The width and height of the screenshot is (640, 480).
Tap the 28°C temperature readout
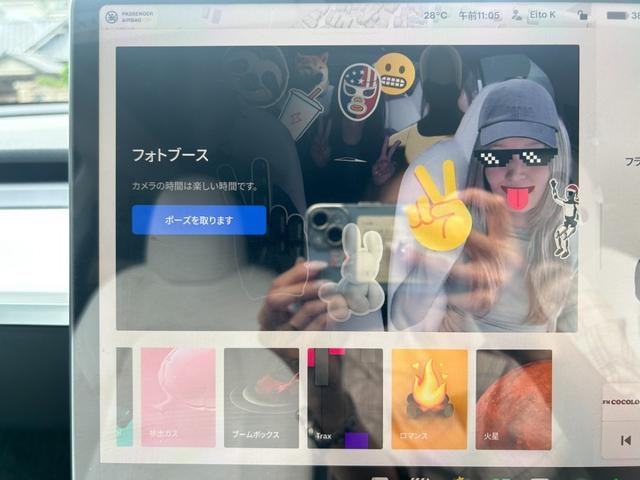435,16
